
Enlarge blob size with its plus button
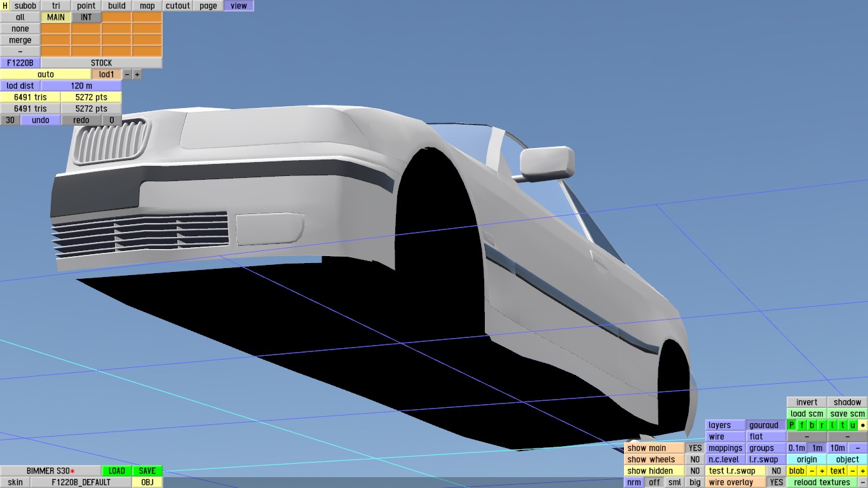822,471
